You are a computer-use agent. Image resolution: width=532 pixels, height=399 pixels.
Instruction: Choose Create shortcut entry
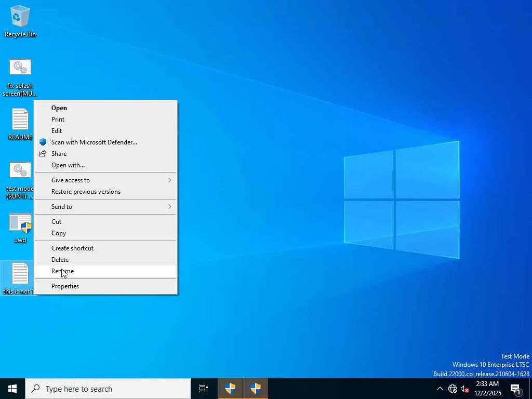(x=105, y=248)
